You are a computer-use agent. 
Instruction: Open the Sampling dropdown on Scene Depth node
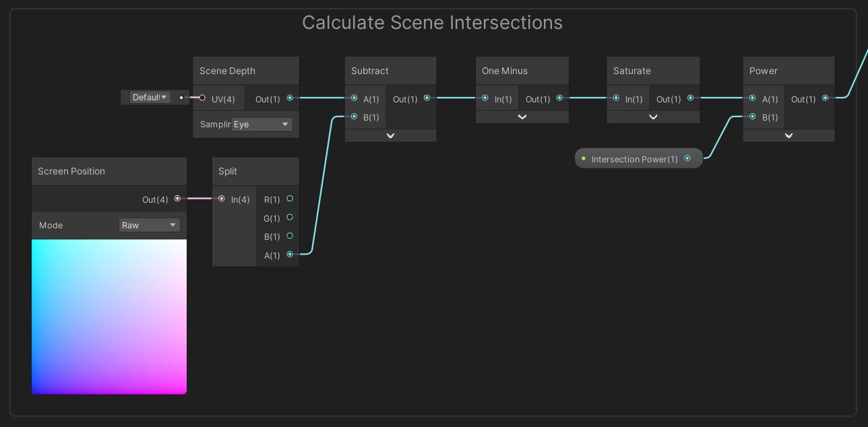tap(261, 124)
